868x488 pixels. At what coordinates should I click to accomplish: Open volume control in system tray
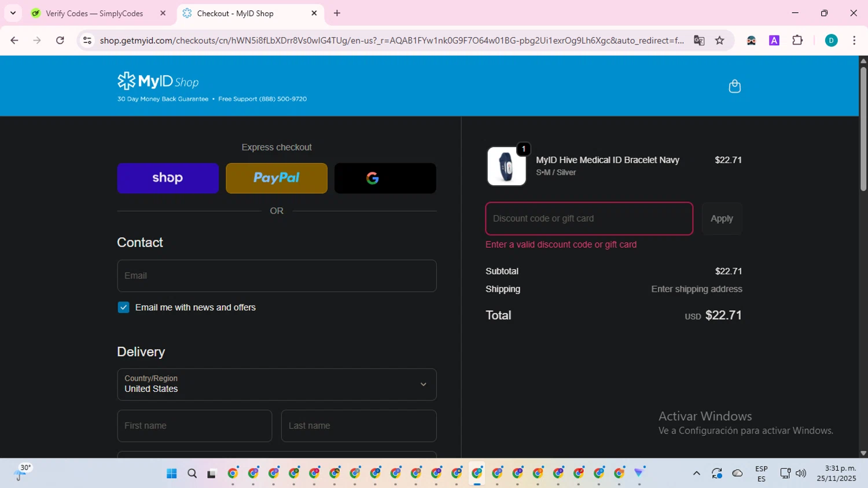coord(801,474)
